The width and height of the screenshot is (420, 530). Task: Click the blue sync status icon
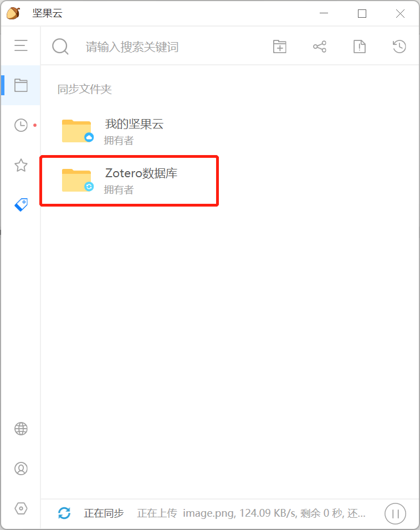pyautogui.click(x=64, y=513)
